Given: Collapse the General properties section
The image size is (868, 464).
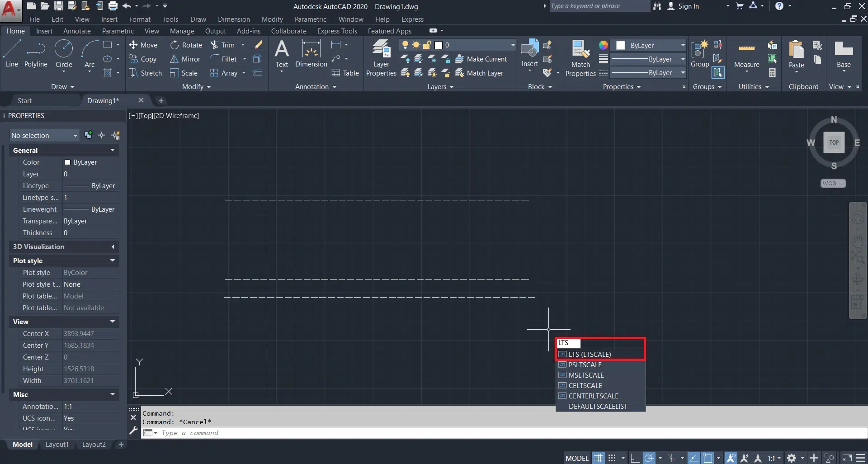Looking at the screenshot, I should (112, 150).
